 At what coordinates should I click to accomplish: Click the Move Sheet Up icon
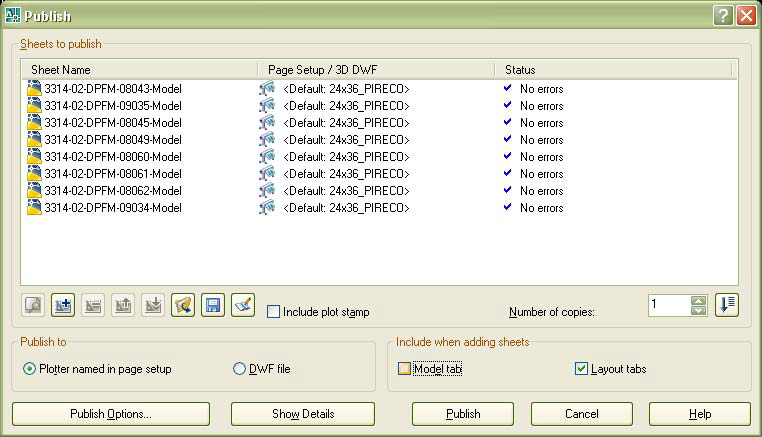coord(123,305)
